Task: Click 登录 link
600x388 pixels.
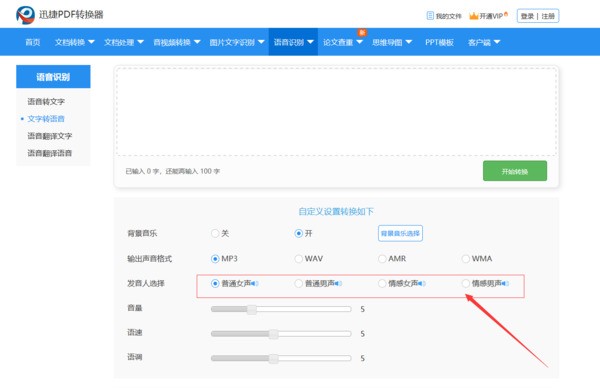Action: click(527, 16)
